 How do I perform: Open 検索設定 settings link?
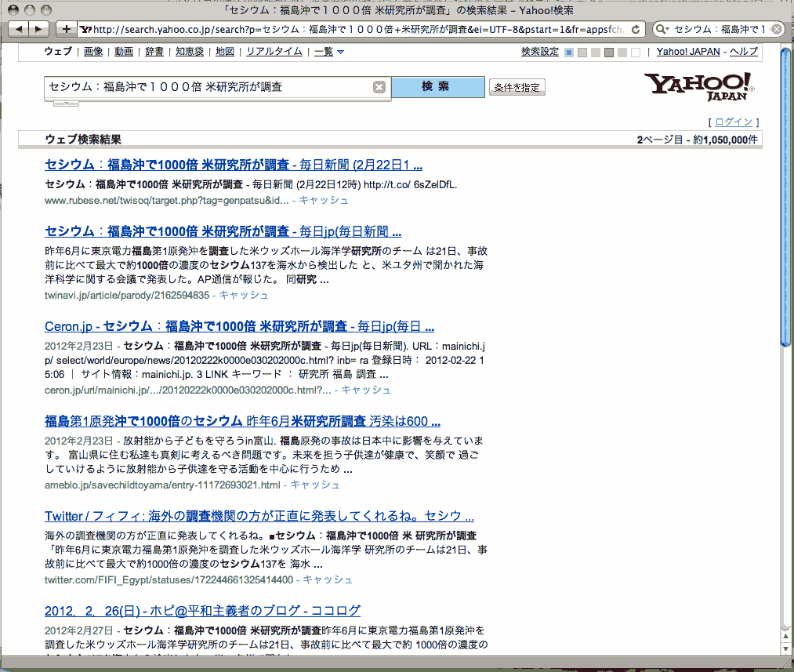540,52
